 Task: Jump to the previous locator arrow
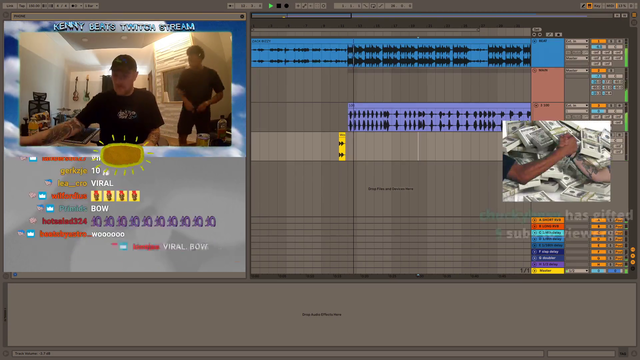[534, 35]
